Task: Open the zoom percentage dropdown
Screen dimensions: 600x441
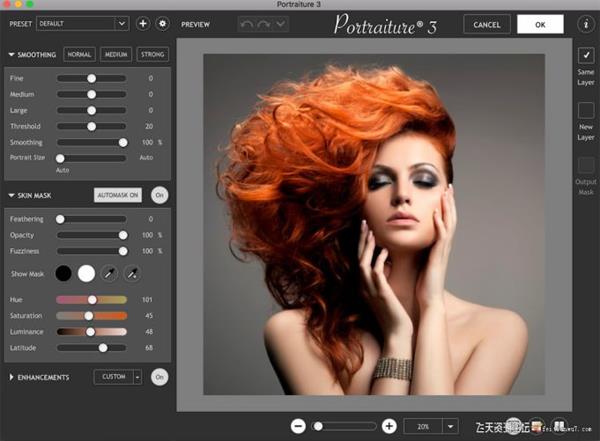Action: tap(451, 426)
